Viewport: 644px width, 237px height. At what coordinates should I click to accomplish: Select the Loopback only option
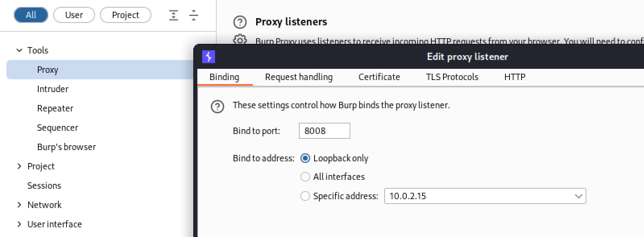(x=305, y=158)
